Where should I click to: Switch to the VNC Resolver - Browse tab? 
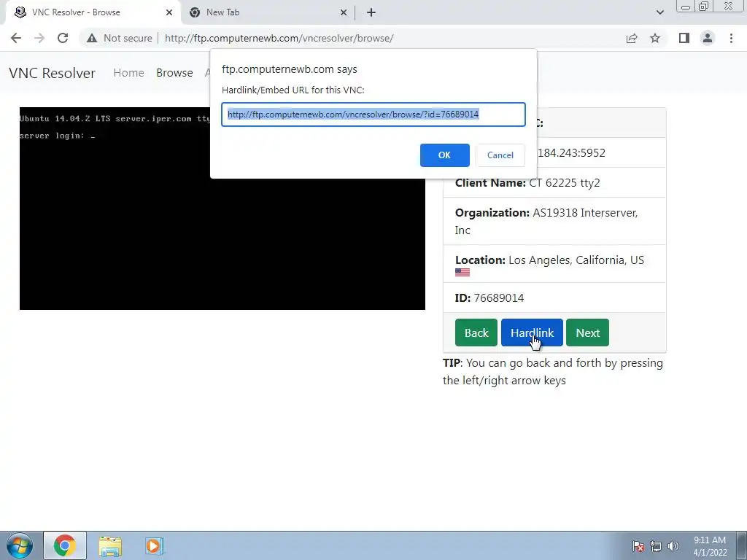(93, 12)
